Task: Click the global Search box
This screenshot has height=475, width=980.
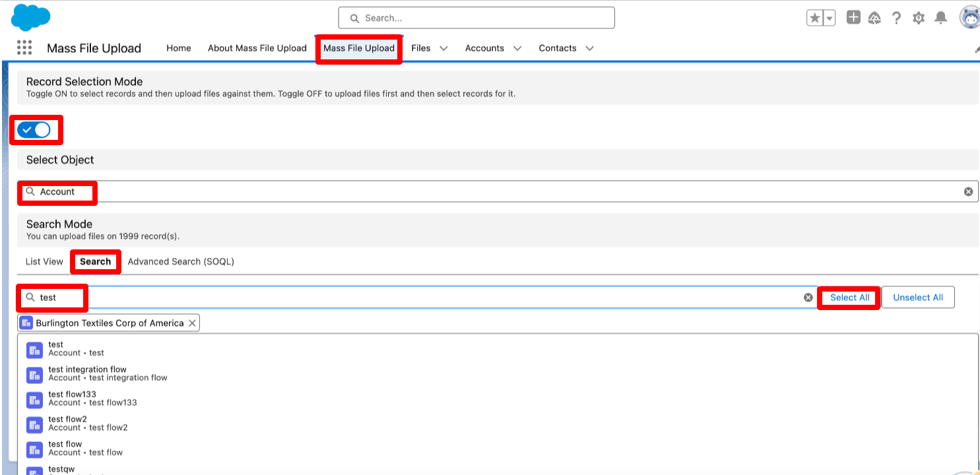Action: coord(476,18)
